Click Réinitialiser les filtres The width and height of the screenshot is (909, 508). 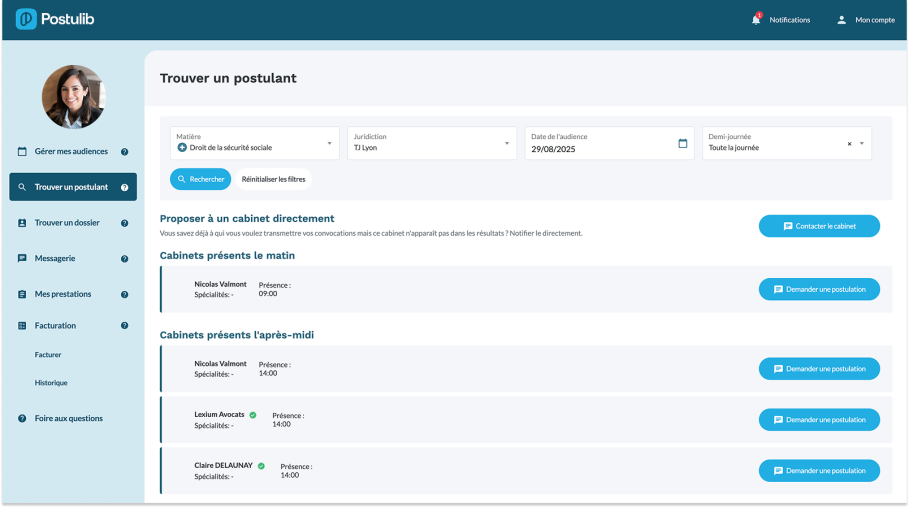(275, 179)
